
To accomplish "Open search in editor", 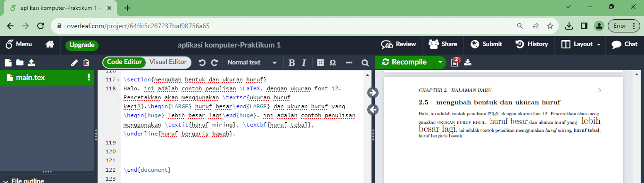I will 365,63.
